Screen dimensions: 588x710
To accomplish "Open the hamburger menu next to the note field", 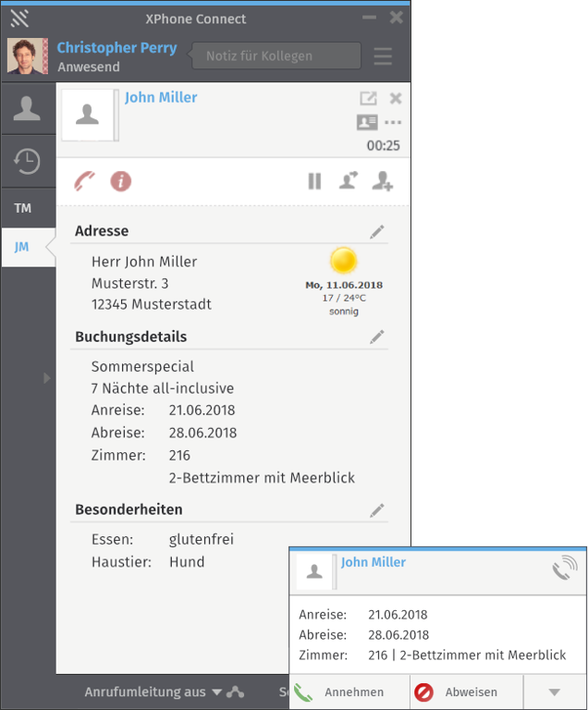I will point(383,56).
